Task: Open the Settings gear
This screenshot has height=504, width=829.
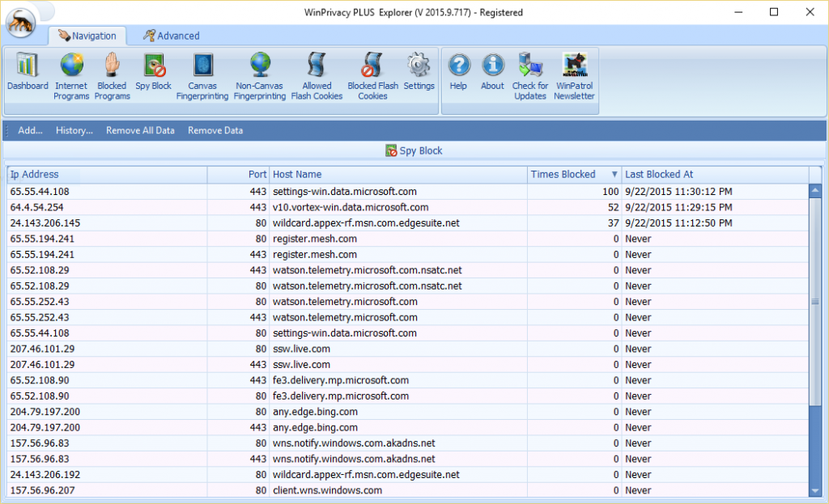Action: (x=419, y=72)
